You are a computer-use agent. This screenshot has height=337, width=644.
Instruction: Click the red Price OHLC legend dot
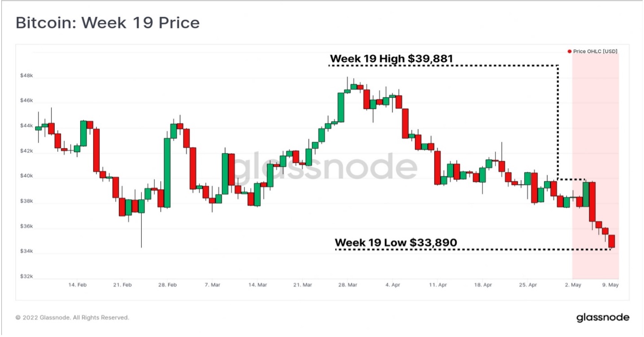pyautogui.click(x=570, y=52)
